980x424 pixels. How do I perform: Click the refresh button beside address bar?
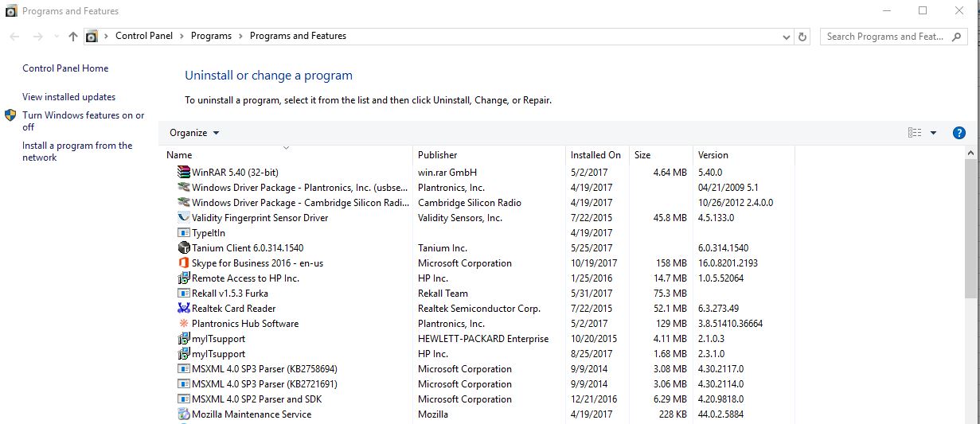coord(802,37)
